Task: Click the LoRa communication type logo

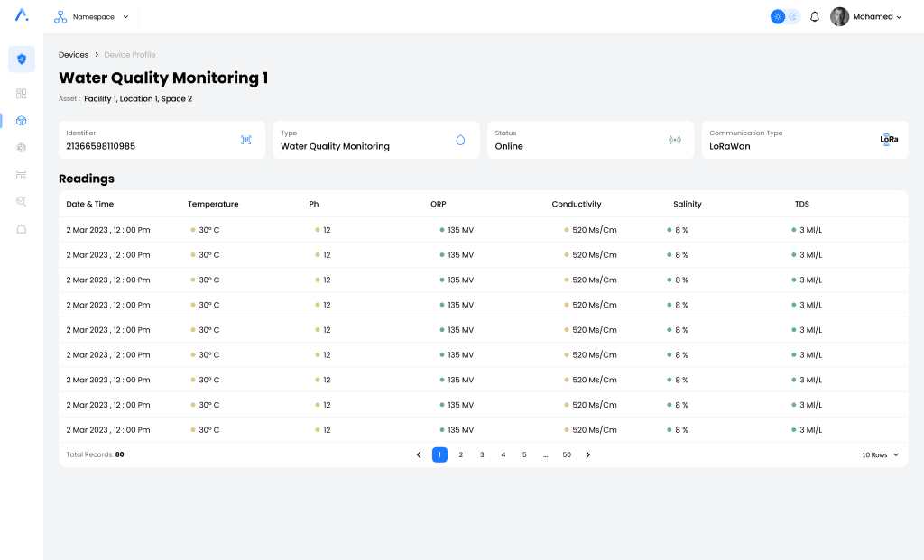Action: [889, 140]
